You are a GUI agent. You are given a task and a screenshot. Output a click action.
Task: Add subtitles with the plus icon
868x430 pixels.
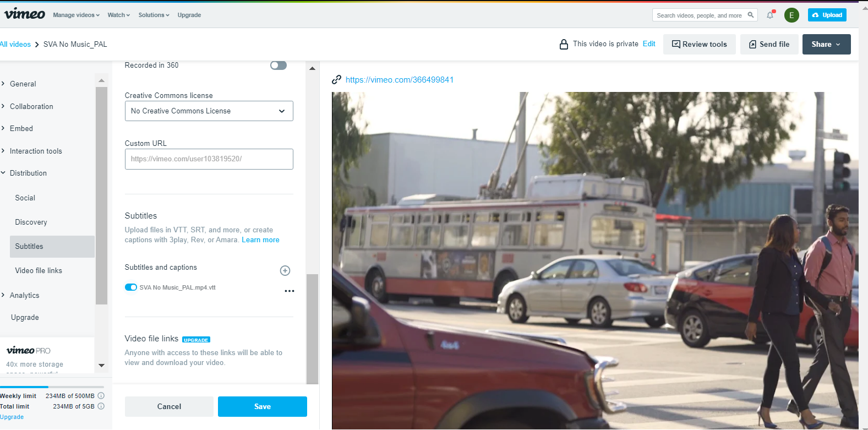(285, 270)
